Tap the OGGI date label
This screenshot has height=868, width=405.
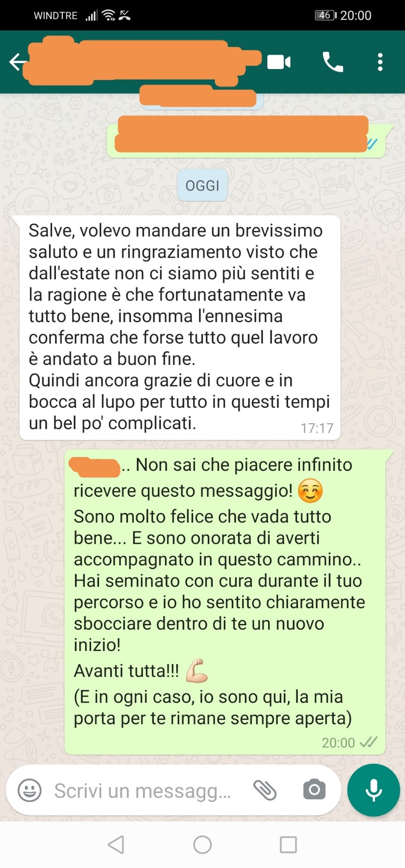(x=202, y=186)
